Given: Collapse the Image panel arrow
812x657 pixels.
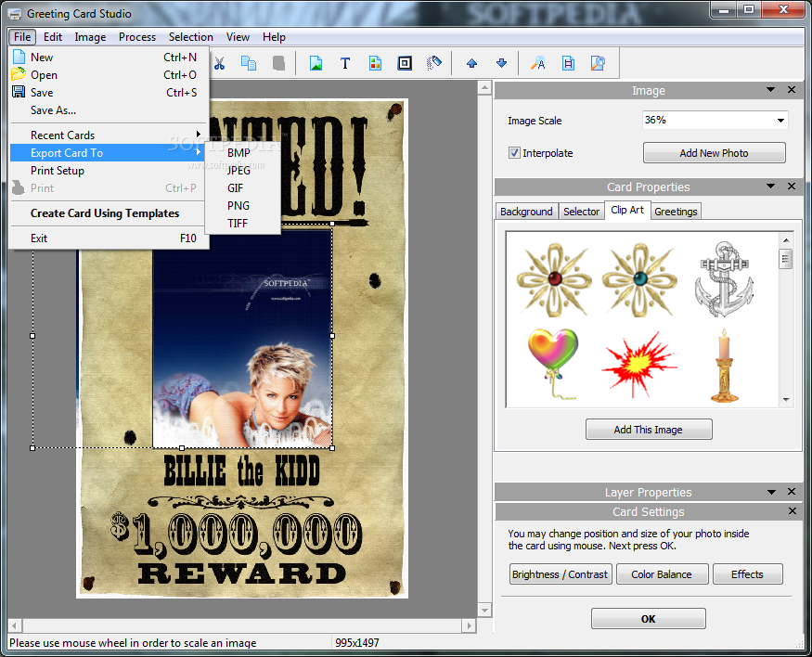Looking at the screenshot, I should click(770, 90).
